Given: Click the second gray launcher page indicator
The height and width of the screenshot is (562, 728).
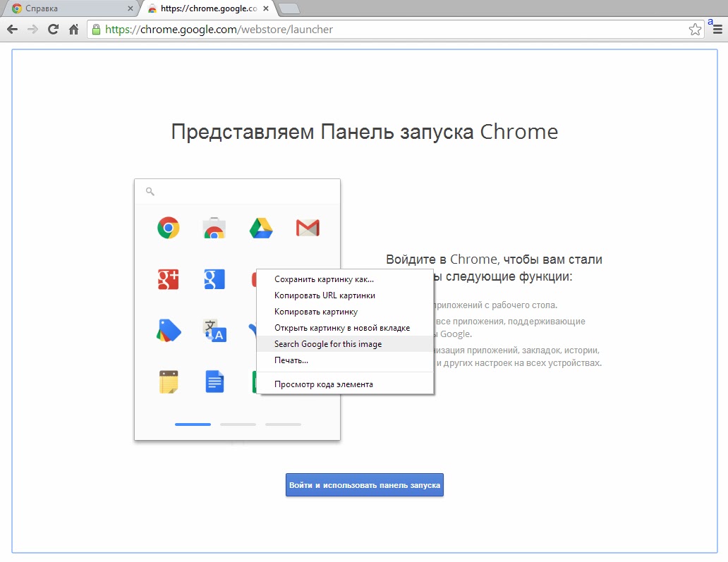Looking at the screenshot, I should 238,424.
